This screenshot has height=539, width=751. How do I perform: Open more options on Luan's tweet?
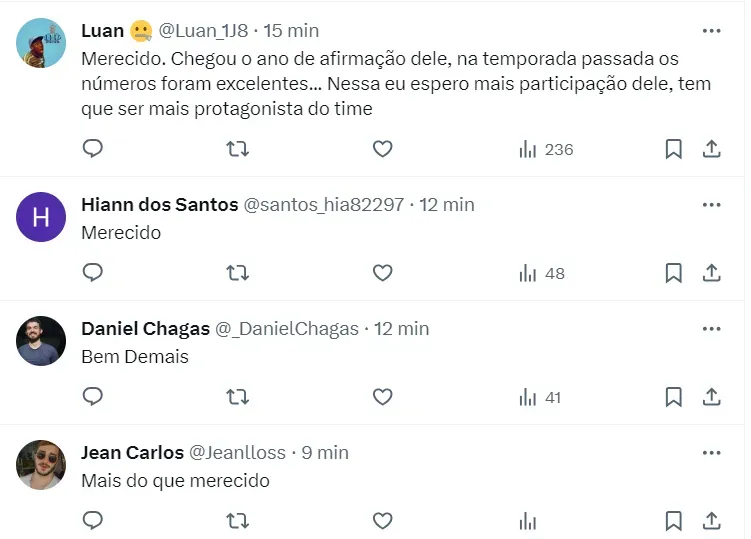click(x=711, y=31)
